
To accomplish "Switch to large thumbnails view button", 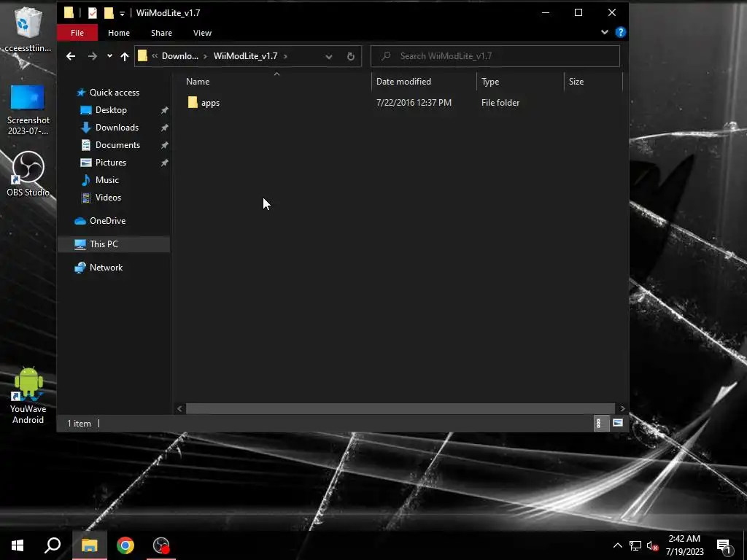I will (617, 423).
